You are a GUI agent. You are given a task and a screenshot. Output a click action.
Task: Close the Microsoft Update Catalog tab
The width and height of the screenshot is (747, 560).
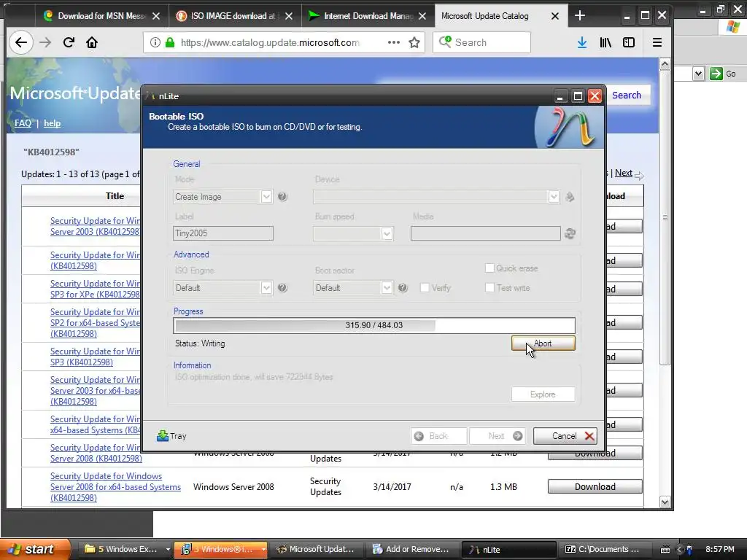pyautogui.click(x=555, y=16)
